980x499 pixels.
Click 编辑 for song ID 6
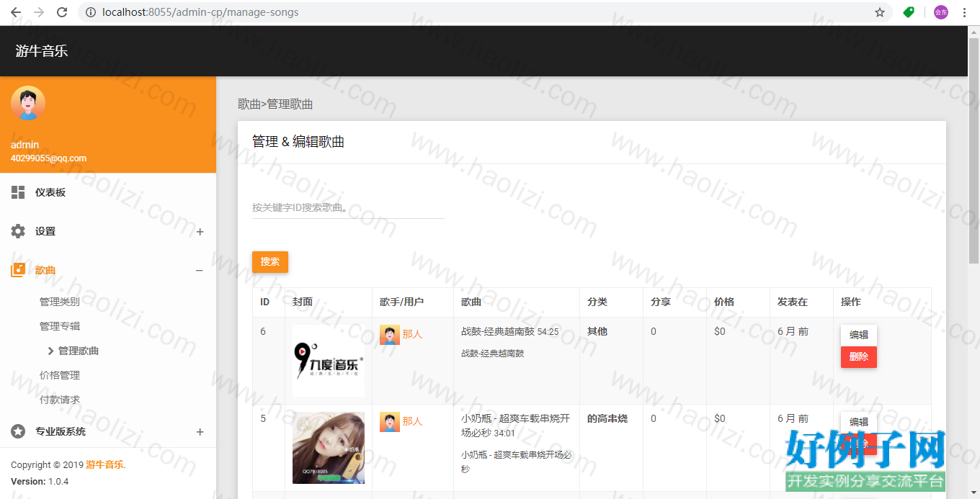pyautogui.click(x=859, y=335)
